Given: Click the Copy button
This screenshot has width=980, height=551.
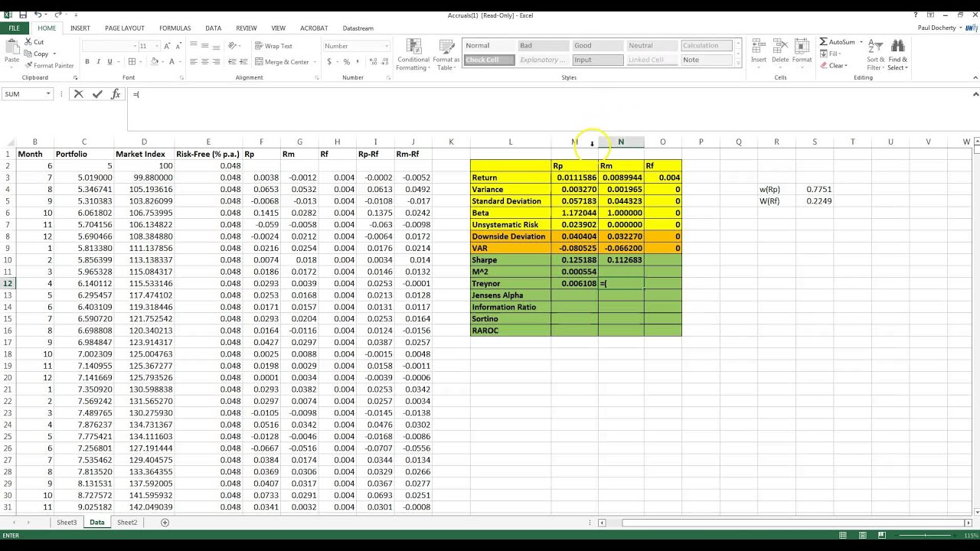Looking at the screenshot, I should [x=37, y=54].
